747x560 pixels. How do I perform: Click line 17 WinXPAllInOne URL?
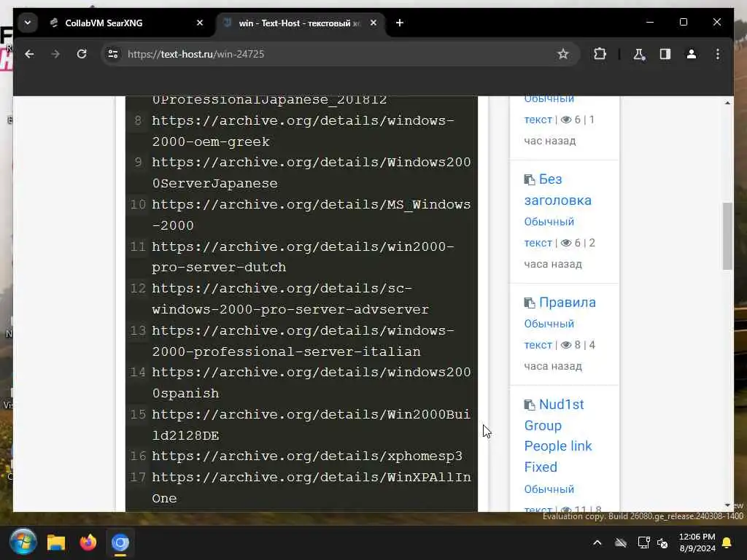pos(311,488)
